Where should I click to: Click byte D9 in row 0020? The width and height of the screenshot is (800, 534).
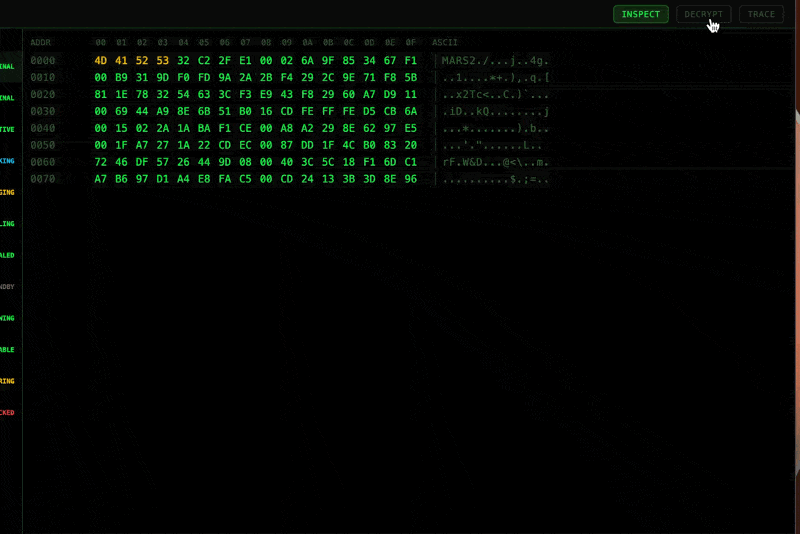(390, 94)
